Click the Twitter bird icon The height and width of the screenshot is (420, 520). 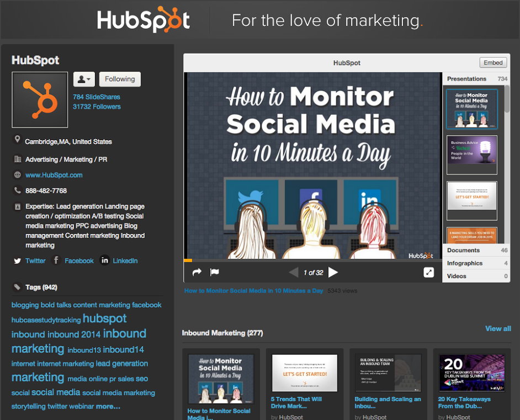[18, 261]
